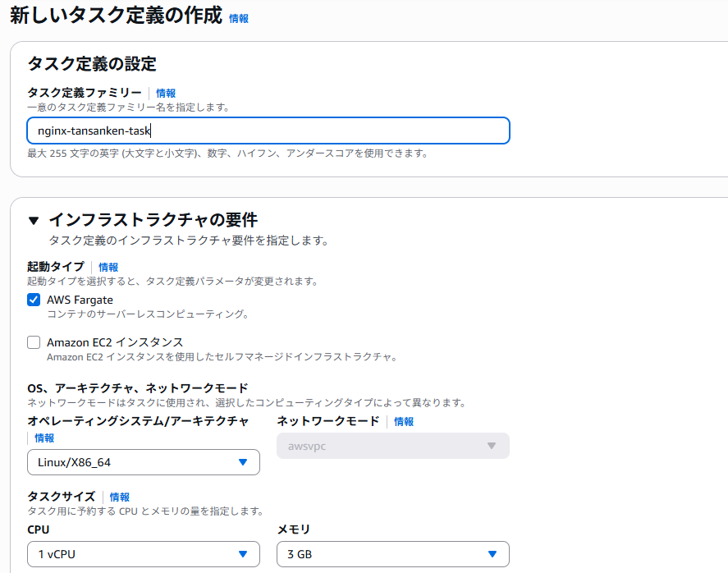This screenshot has width=728, height=573.
Task: Enable the Amazon EC2 インスタンス checkbox
Action: point(34,342)
